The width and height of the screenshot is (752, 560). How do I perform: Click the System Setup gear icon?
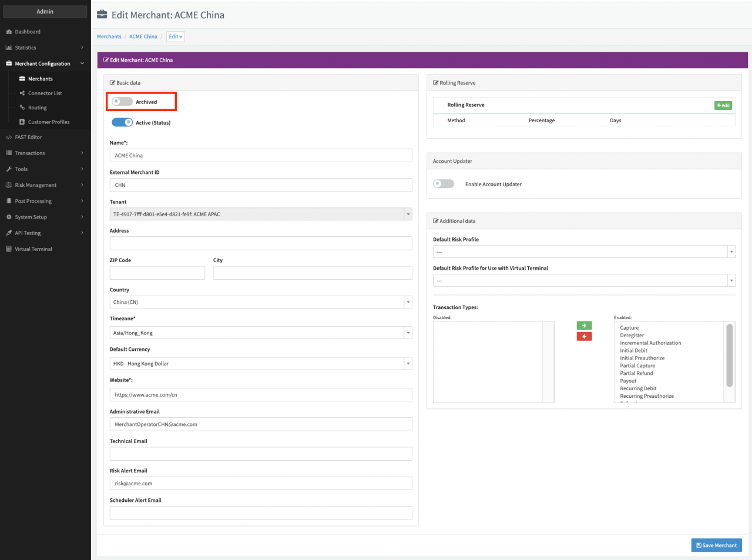click(x=9, y=217)
